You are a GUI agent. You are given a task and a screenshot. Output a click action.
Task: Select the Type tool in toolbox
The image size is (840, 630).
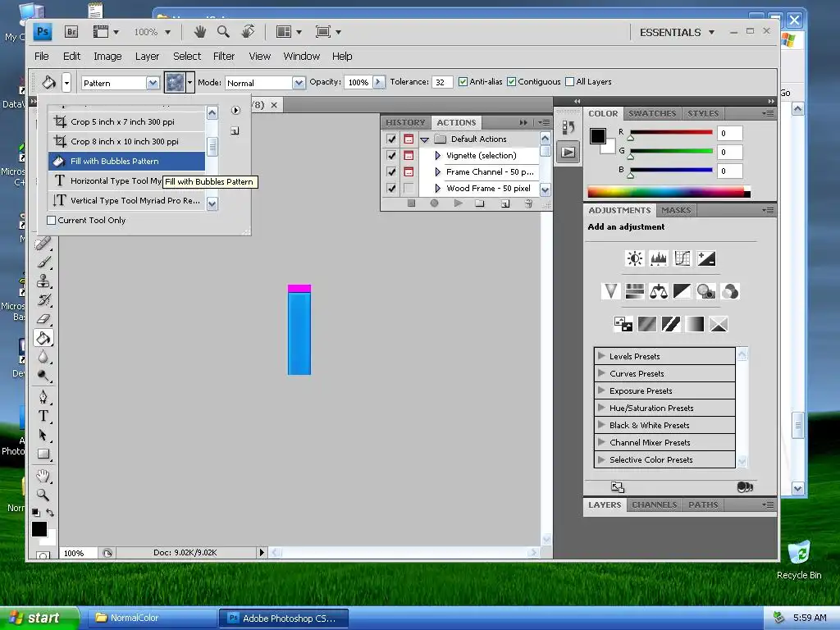[x=43, y=416]
